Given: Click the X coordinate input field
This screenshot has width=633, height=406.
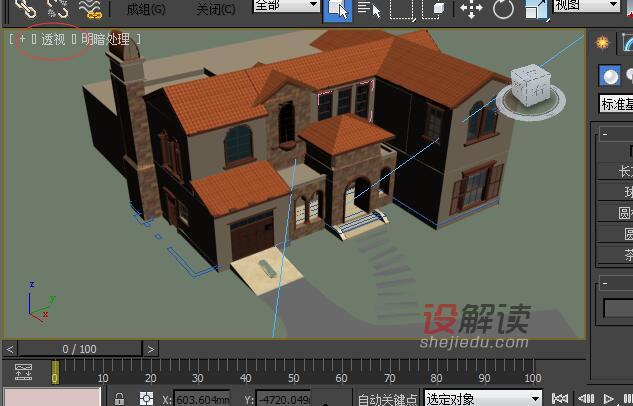Looking at the screenshot, I should tap(201, 398).
